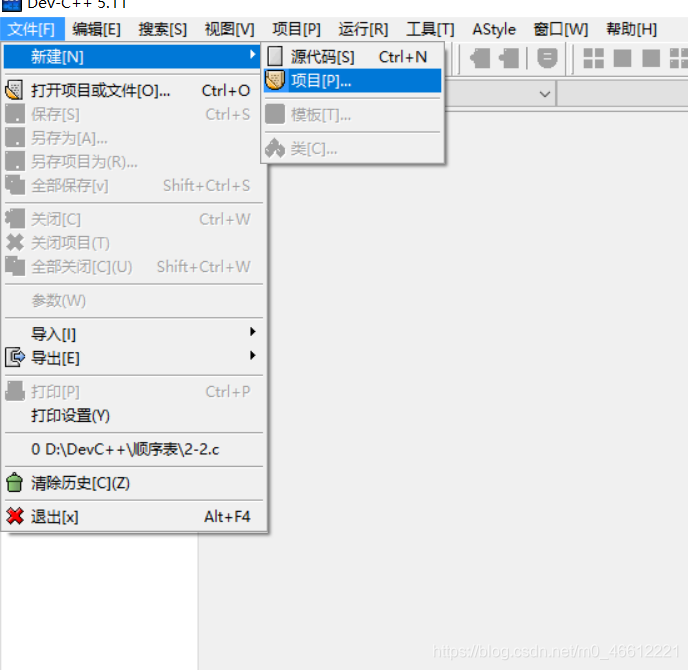Choose 源代码[S] new source file
The width and height of the screenshot is (688, 670).
pyautogui.click(x=353, y=57)
